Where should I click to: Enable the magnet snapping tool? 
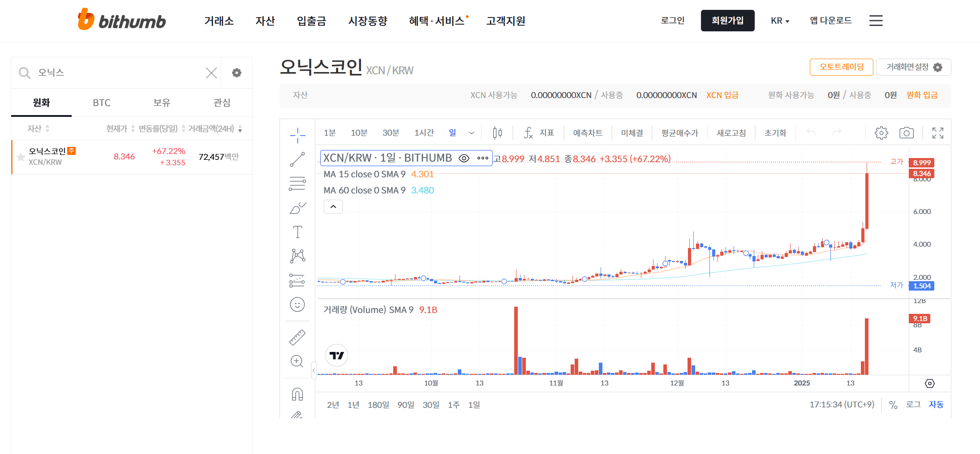point(297,394)
